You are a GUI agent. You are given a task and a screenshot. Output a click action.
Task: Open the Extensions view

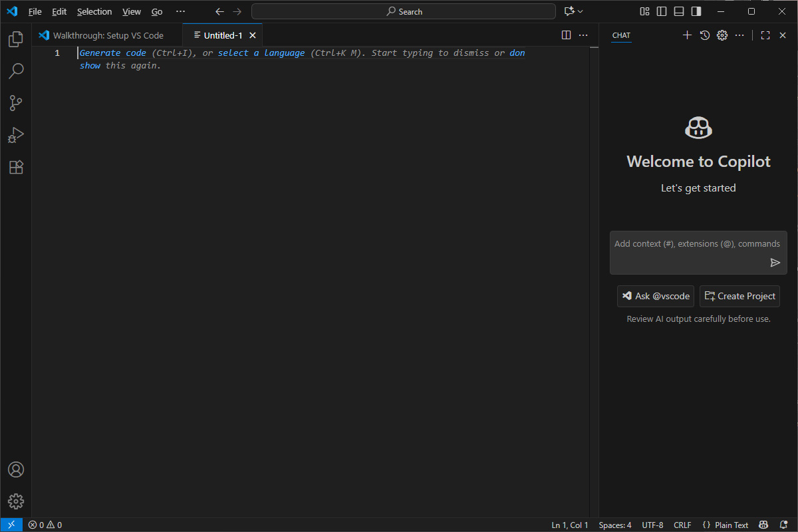[16, 168]
